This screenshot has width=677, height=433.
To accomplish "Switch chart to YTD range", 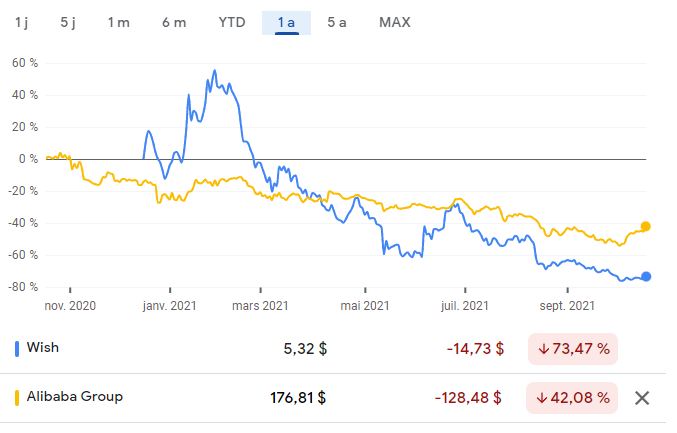I will pyautogui.click(x=232, y=22).
